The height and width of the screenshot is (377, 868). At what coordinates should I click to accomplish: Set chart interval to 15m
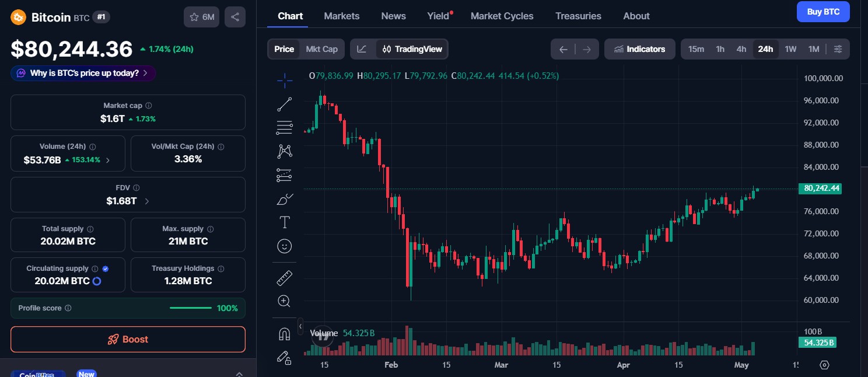[696, 49]
